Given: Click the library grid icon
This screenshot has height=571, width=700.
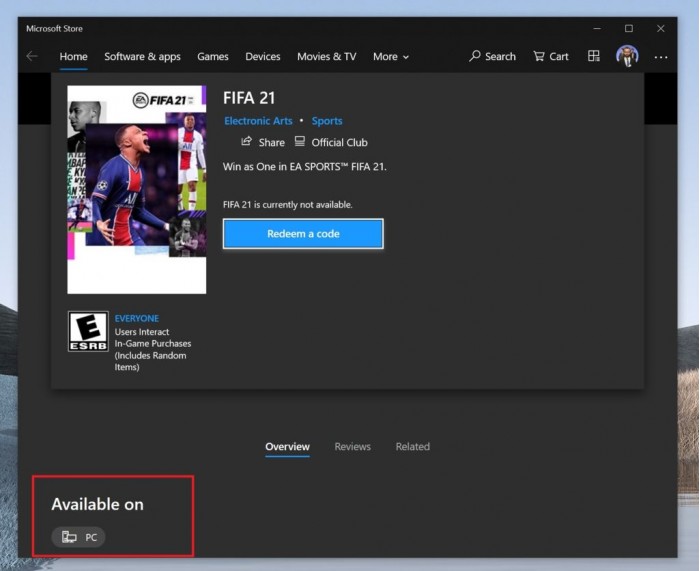Looking at the screenshot, I should click(594, 57).
